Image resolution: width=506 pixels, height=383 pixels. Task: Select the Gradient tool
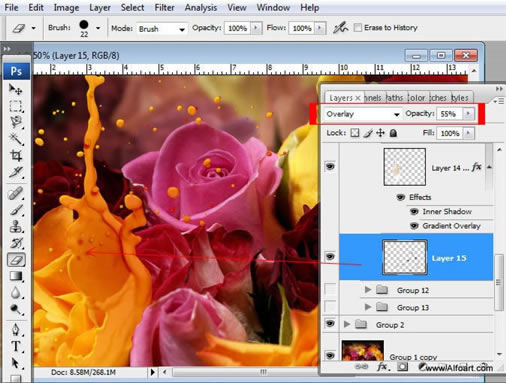pos(15,276)
